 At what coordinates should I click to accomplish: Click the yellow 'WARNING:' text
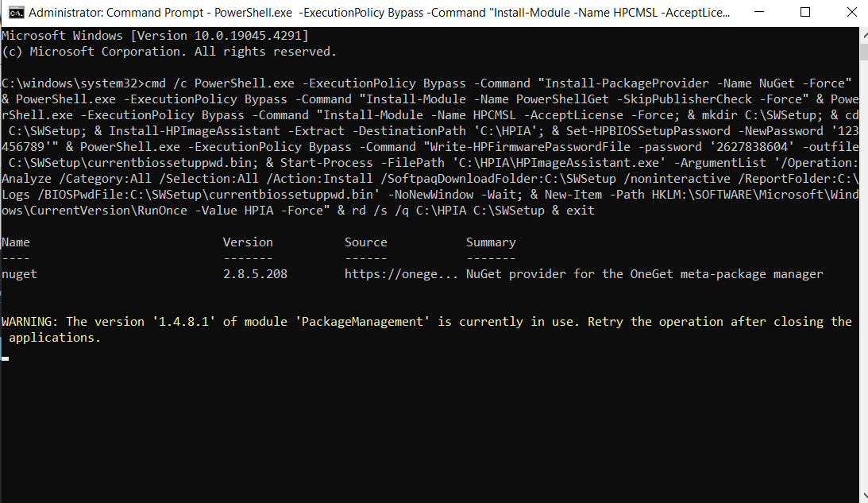[30, 322]
